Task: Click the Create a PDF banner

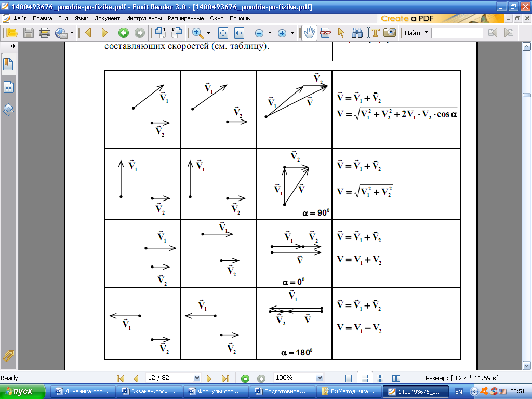Action: tap(440, 18)
